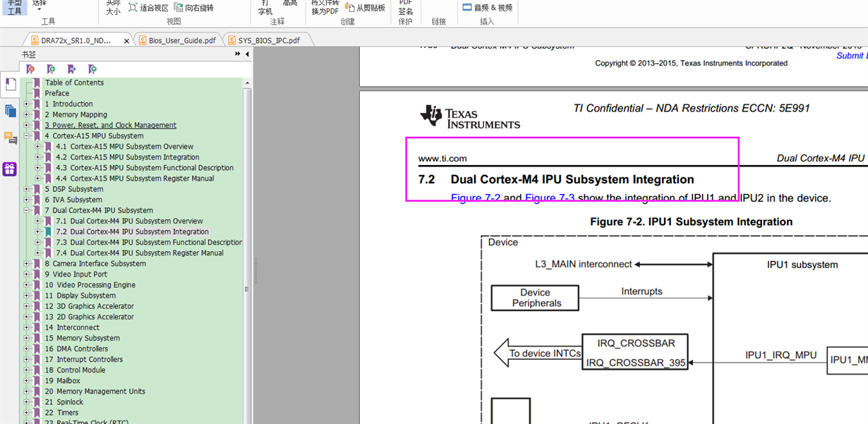Click the add new bookmark icon
Screen dimensions: 868x424
[51, 69]
